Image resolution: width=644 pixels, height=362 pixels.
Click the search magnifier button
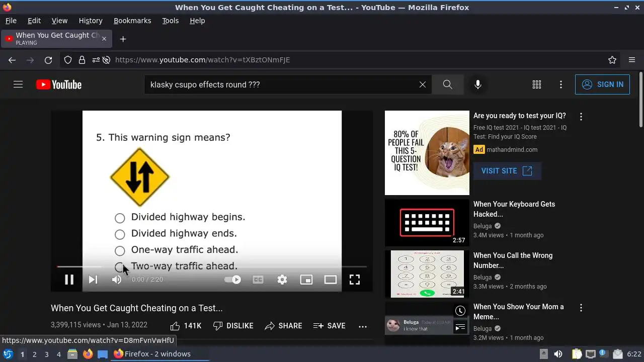pyautogui.click(x=448, y=84)
